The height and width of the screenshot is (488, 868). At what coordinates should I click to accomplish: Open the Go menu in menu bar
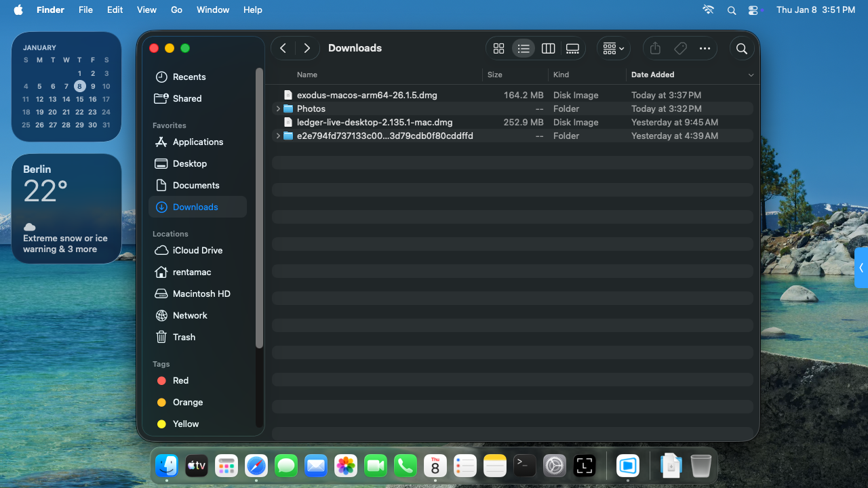coord(176,10)
